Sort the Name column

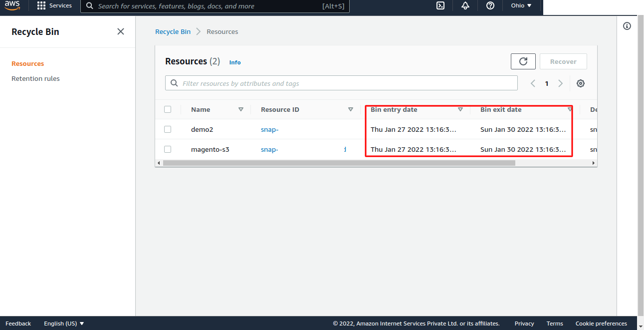(x=241, y=109)
